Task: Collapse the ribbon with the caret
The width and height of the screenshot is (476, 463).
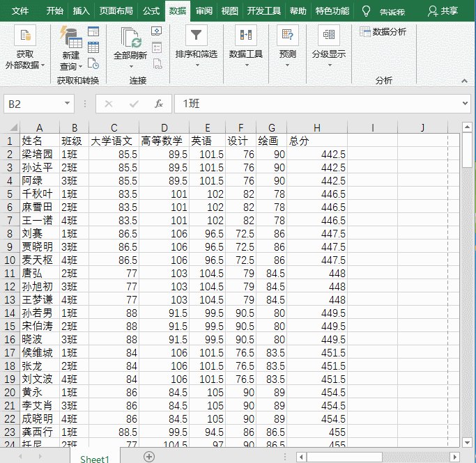Action: tap(464, 81)
